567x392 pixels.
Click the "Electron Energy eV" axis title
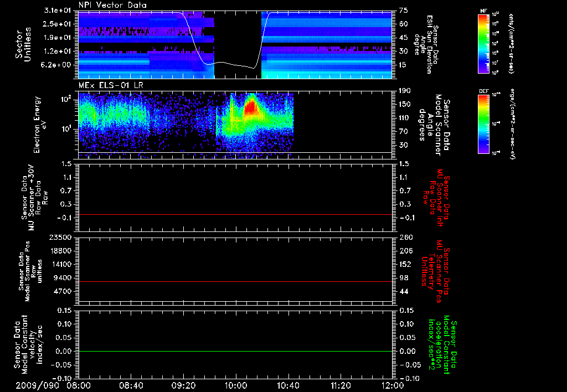40,125
